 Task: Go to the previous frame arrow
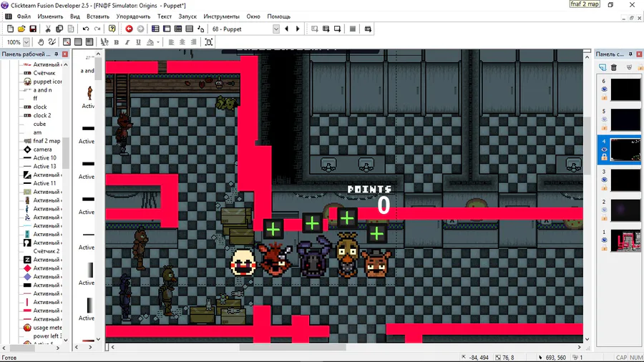[286, 29]
